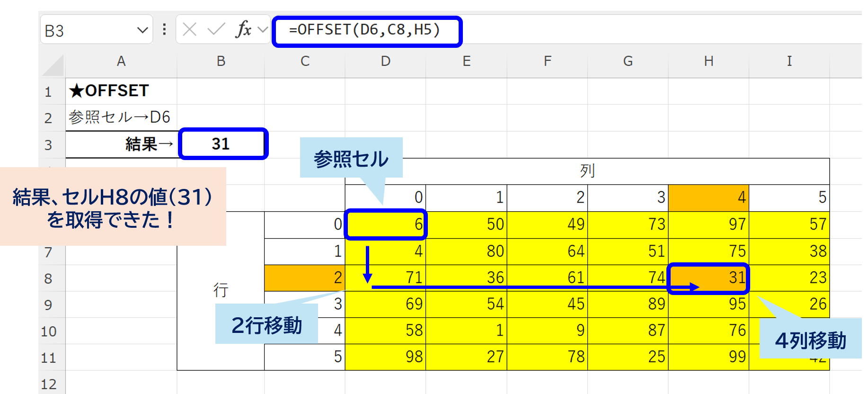
Task: Click orange row index cell with 2
Action: pyautogui.click(x=304, y=278)
